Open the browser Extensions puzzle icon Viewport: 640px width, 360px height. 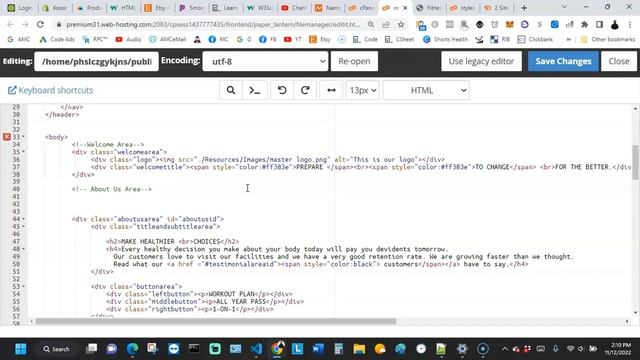pyautogui.click(x=584, y=24)
